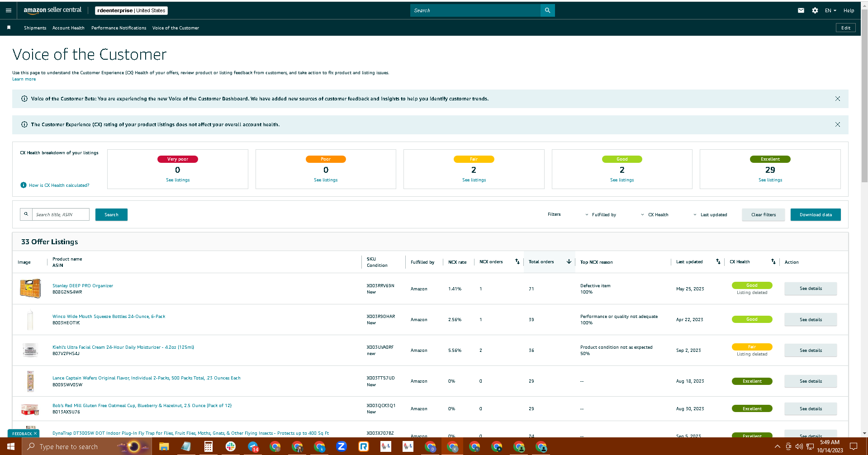Click info icon beside How is CX Health calculated
Viewport: 868px width, 455px height.
pos(24,185)
